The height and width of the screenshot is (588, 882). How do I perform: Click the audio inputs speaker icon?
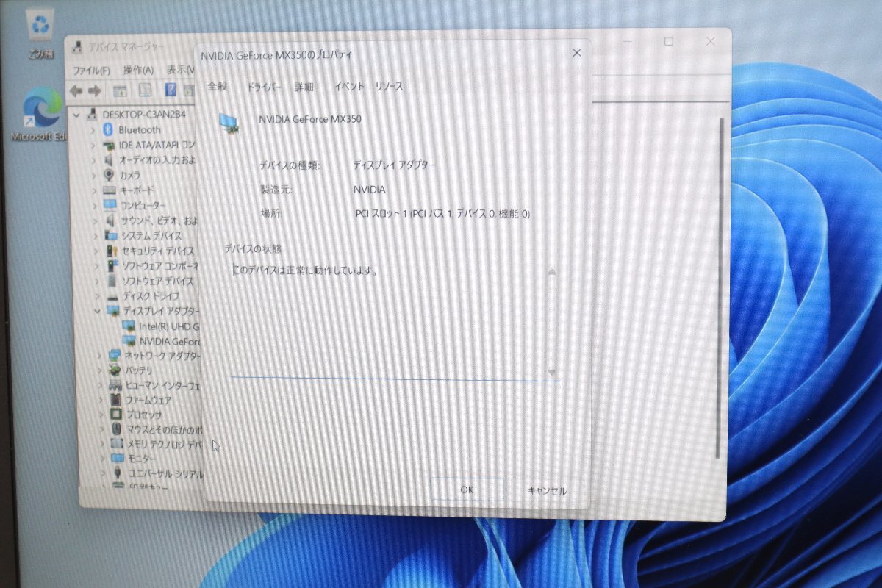(x=110, y=159)
